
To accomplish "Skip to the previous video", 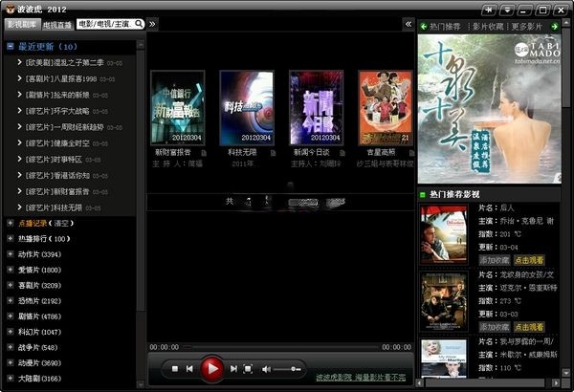I will (x=189, y=369).
